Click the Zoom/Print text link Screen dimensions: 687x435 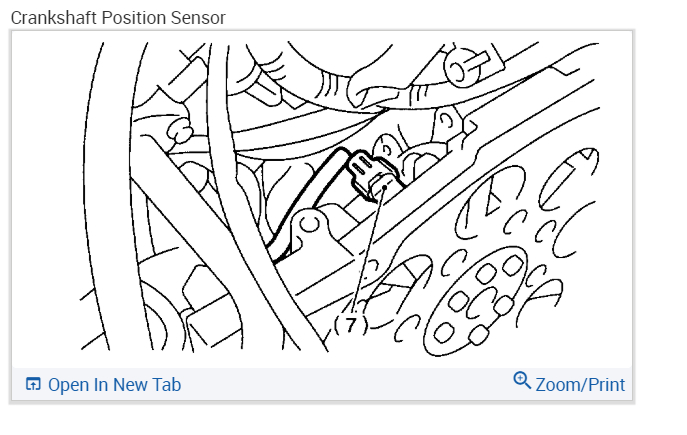pos(580,385)
